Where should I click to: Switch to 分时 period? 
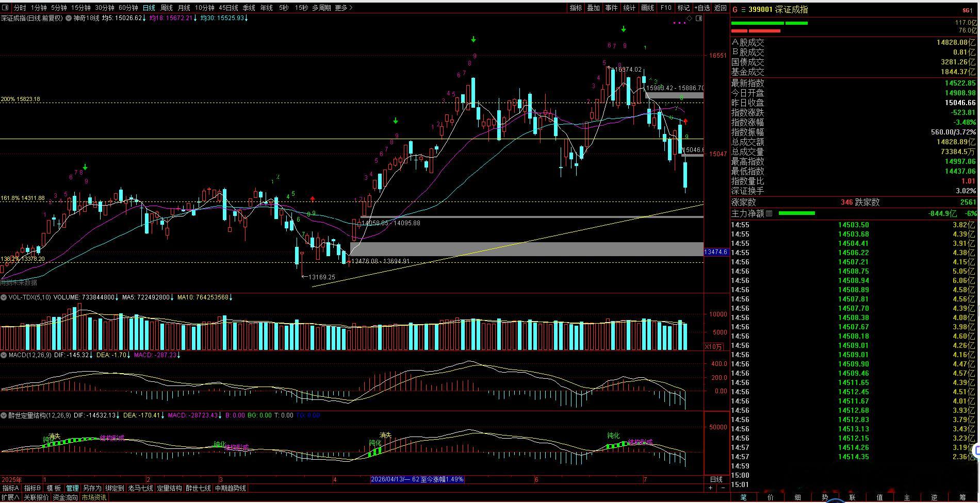point(20,8)
